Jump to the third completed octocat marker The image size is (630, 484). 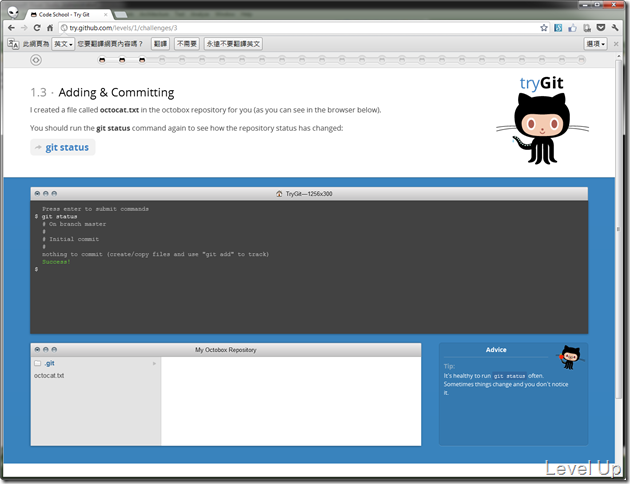(142, 60)
